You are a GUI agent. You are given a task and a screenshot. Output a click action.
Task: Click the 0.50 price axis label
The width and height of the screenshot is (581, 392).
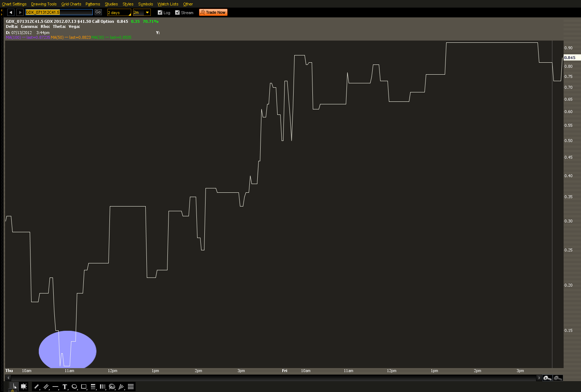click(x=568, y=141)
